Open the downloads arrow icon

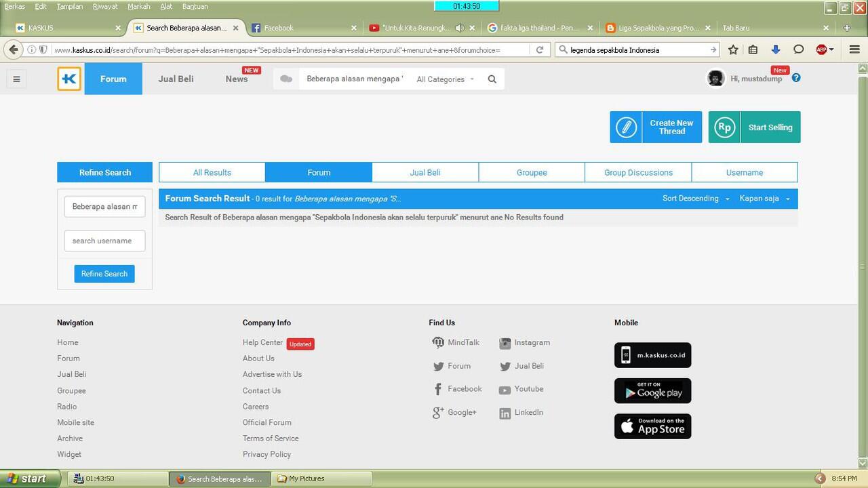click(x=776, y=49)
